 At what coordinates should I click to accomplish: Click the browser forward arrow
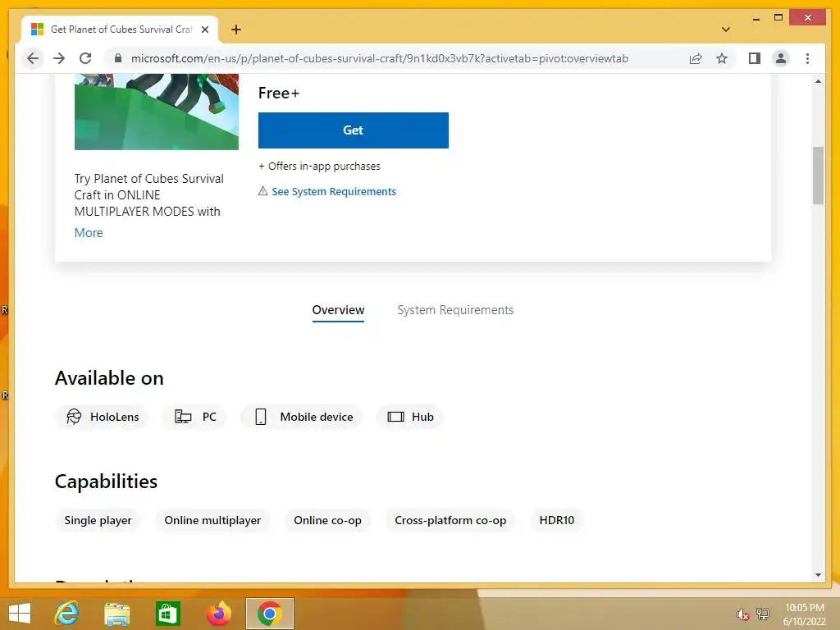(59, 58)
